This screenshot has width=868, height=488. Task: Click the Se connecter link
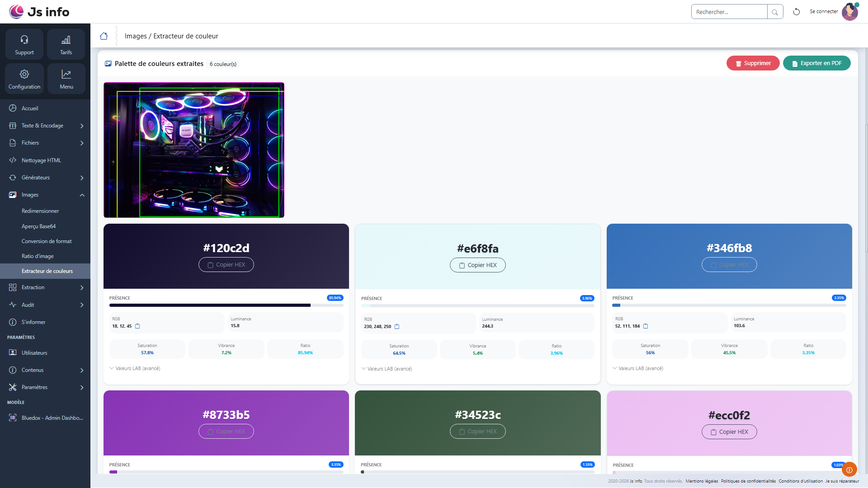coord(824,12)
